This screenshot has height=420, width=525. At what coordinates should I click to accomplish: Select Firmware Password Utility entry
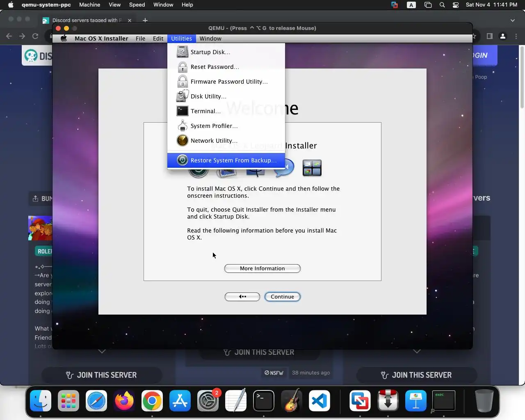226,82
